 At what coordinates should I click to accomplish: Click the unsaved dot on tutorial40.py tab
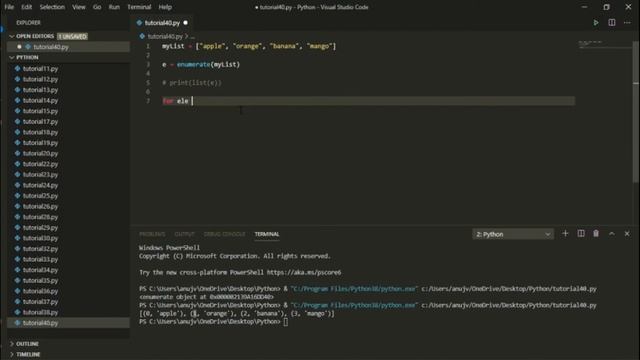(186, 23)
